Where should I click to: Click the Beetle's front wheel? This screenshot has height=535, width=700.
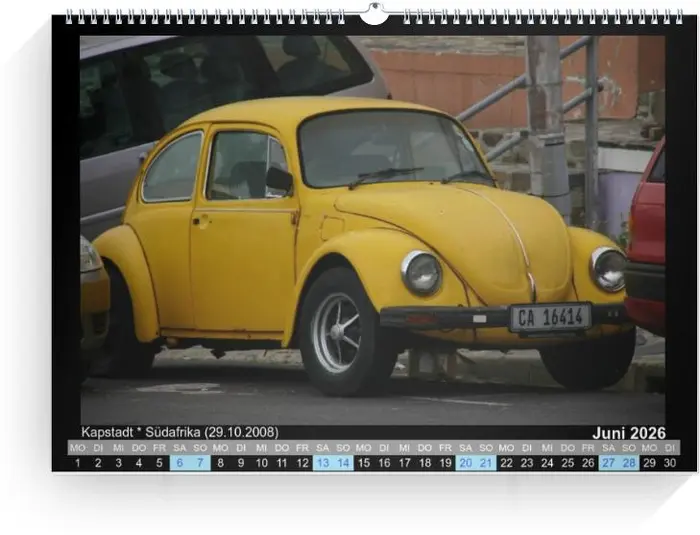(336, 332)
